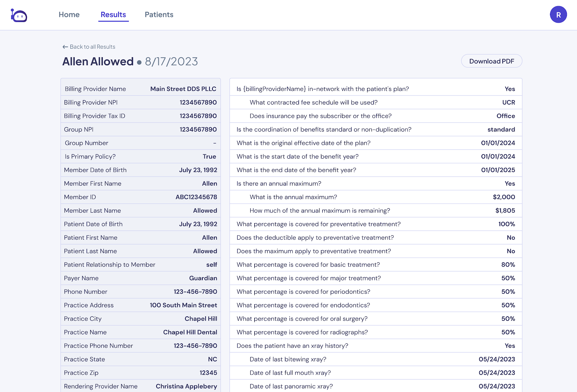The image size is (577, 392).
Task: Click the Download PDF button
Action: [x=492, y=61]
